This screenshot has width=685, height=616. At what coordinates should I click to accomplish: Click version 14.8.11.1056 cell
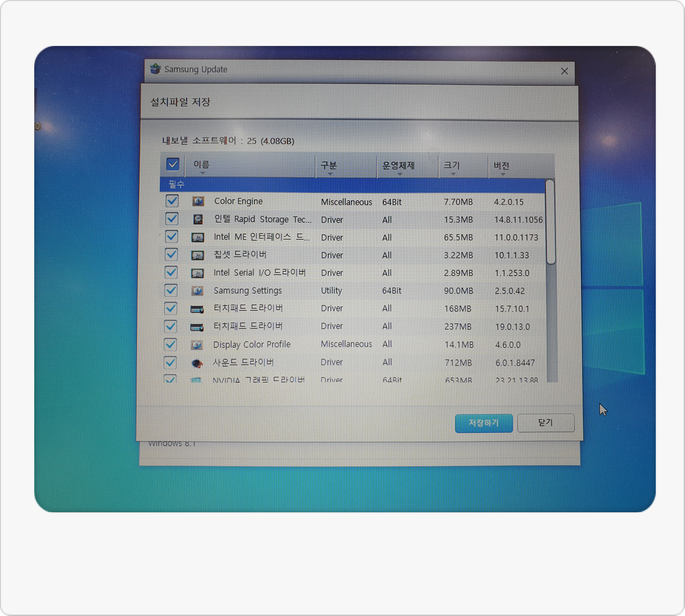point(519,220)
